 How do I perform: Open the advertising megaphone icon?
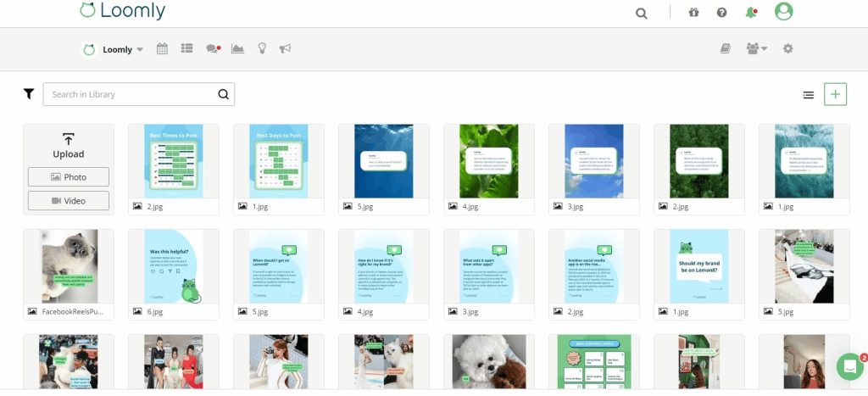285,49
